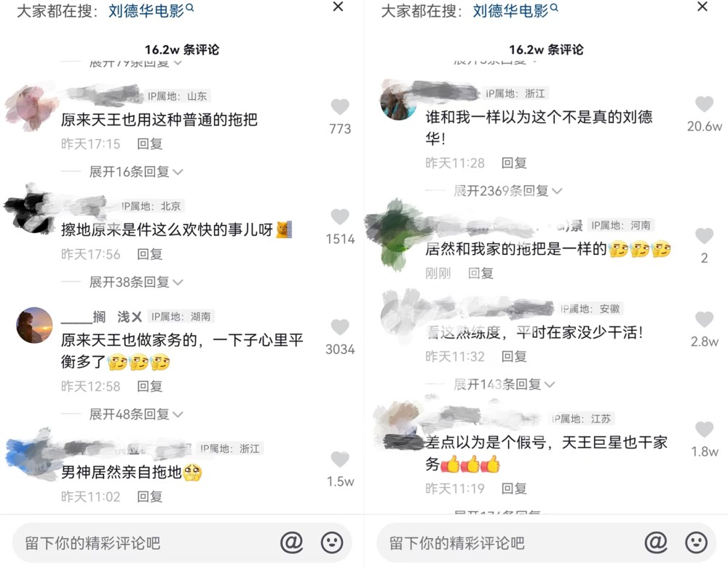Like the Jiangsu comment with 1.8w likes
This screenshot has width=728, height=568.
coord(704,429)
